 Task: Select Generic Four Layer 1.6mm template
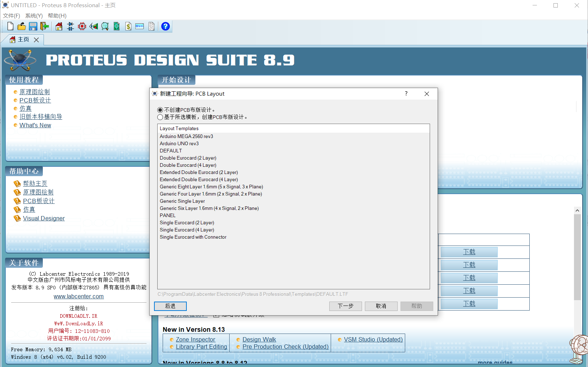click(293, 194)
